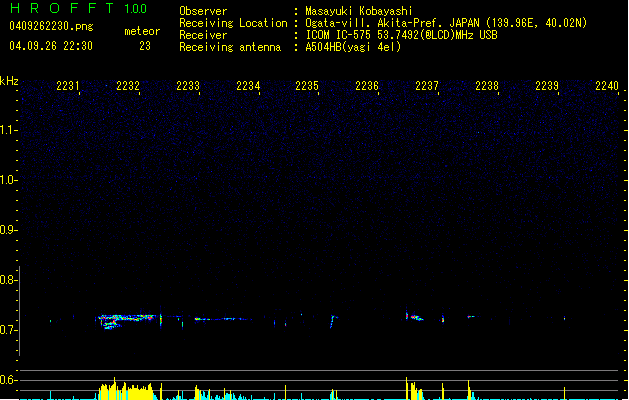Click the 0.8 kHz axis label
629x400 pixels.
coord(8,280)
